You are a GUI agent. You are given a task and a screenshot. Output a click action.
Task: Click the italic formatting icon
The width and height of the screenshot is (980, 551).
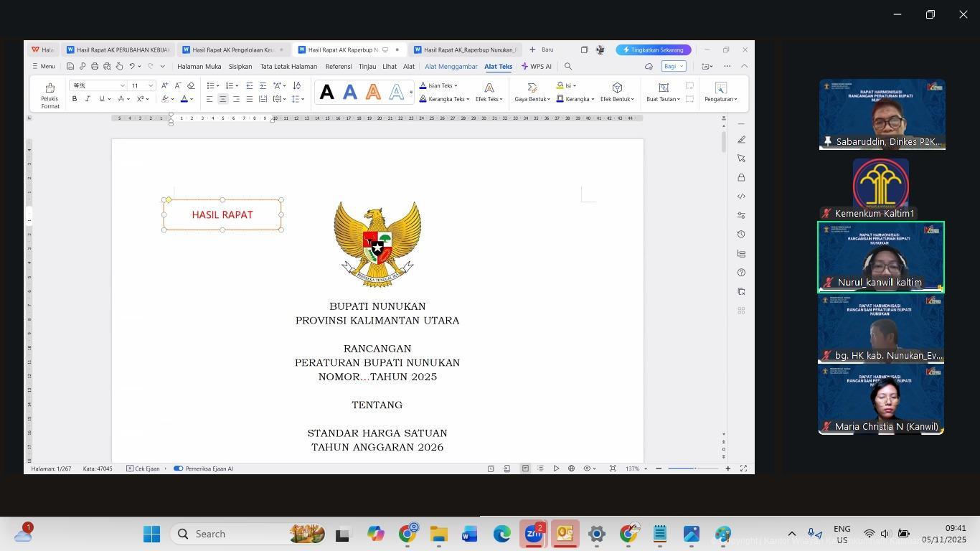point(88,99)
